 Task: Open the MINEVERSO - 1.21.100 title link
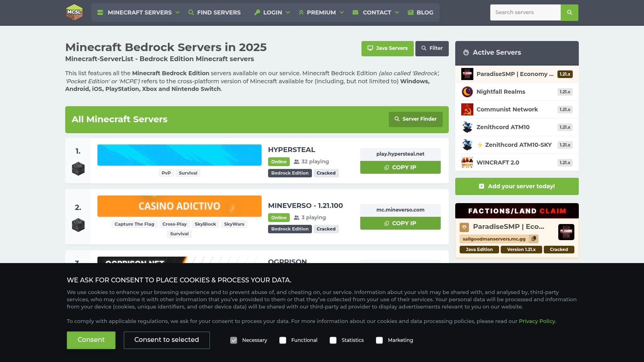305,206
